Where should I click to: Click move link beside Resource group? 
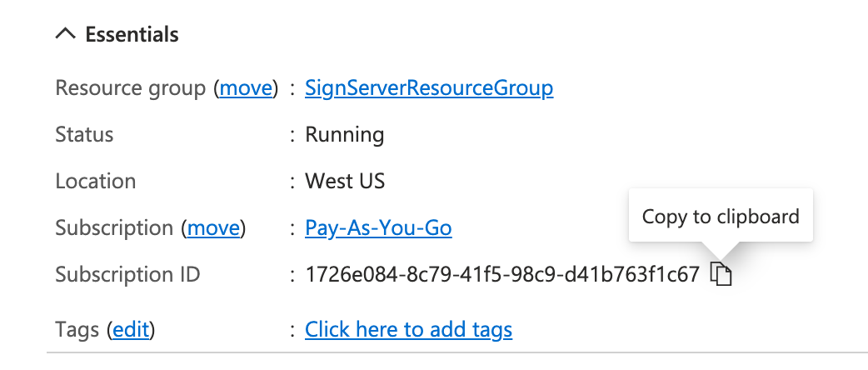(245, 87)
